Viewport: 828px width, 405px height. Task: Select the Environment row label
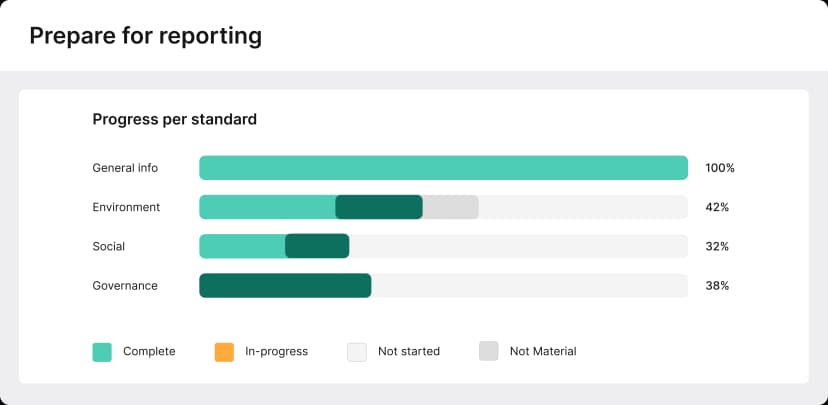(x=126, y=207)
